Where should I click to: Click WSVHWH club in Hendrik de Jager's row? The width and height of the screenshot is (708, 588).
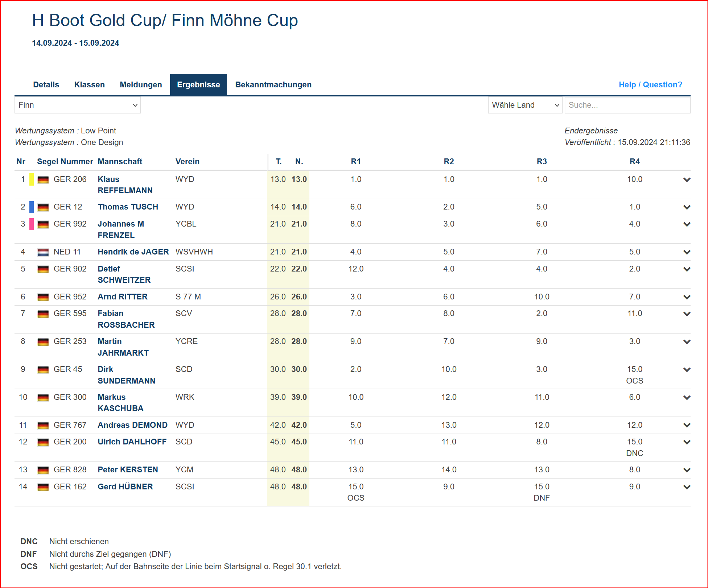pos(194,252)
